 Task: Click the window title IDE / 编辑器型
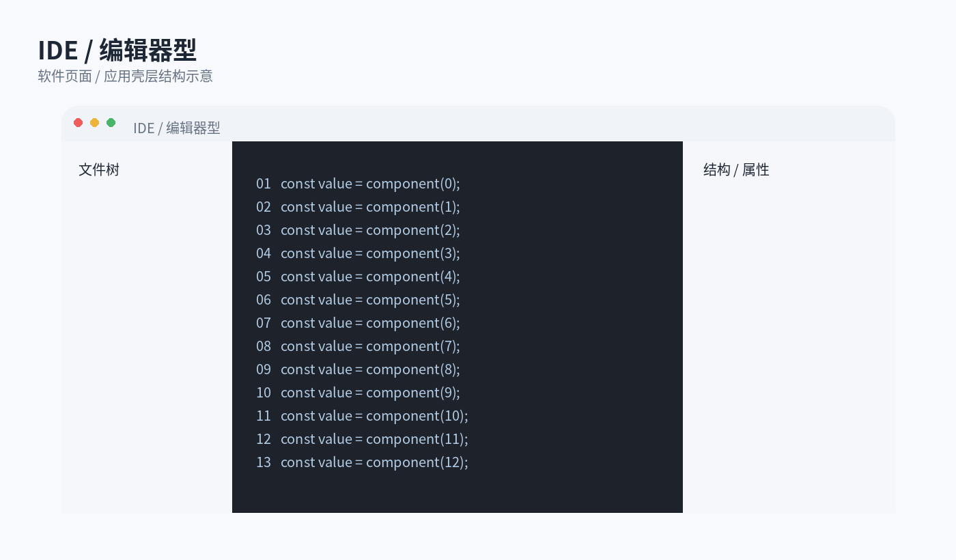(x=177, y=128)
